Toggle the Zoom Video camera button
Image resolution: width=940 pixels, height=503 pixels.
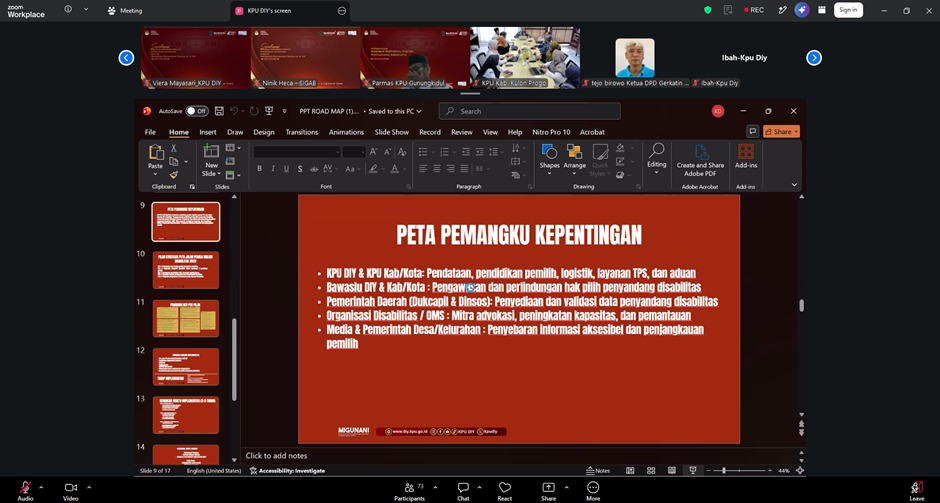[x=71, y=490]
